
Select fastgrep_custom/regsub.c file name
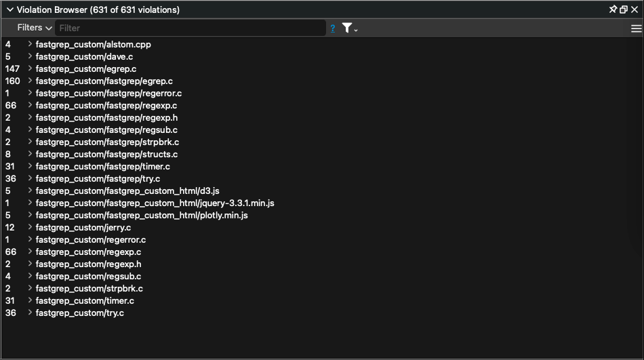point(88,276)
